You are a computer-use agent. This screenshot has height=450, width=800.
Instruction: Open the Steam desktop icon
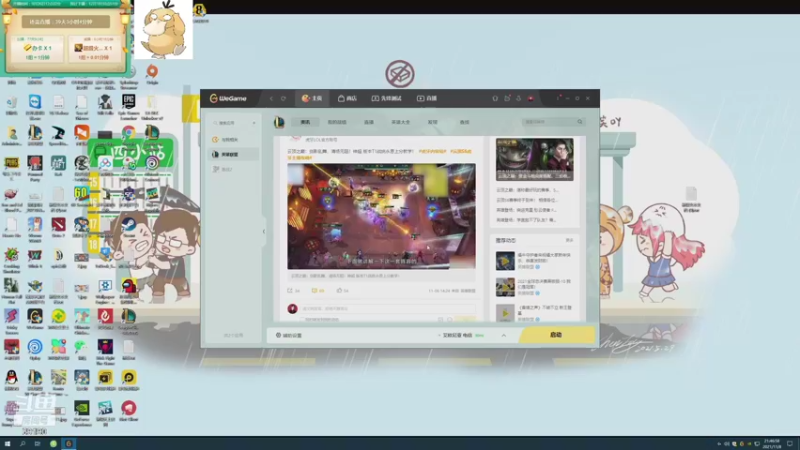pos(129,228)
